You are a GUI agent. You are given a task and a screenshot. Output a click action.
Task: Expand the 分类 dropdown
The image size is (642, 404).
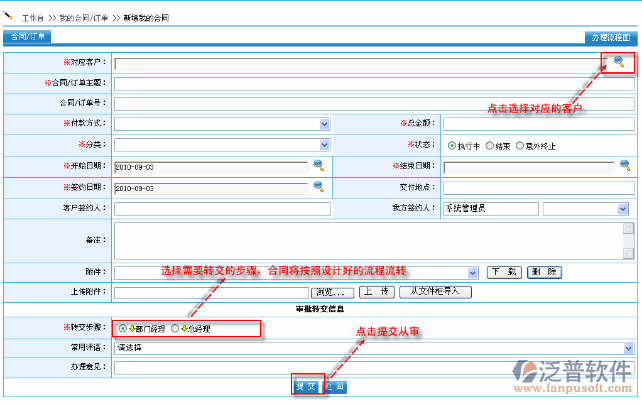click(x=324, y=145)
